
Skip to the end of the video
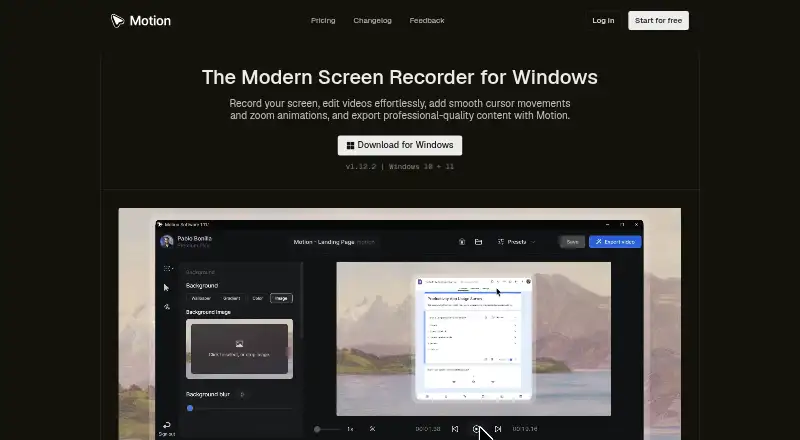(498, 429)
